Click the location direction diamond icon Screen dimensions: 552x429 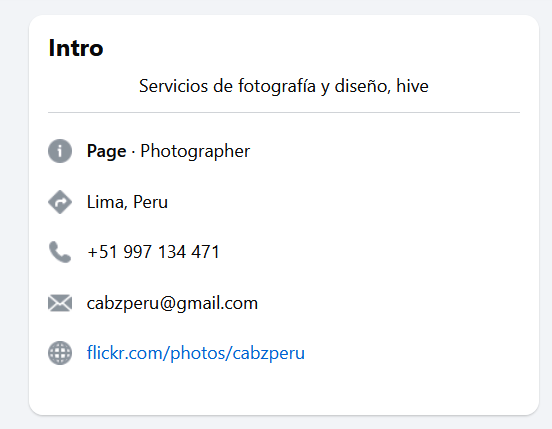tap(60, 202)
